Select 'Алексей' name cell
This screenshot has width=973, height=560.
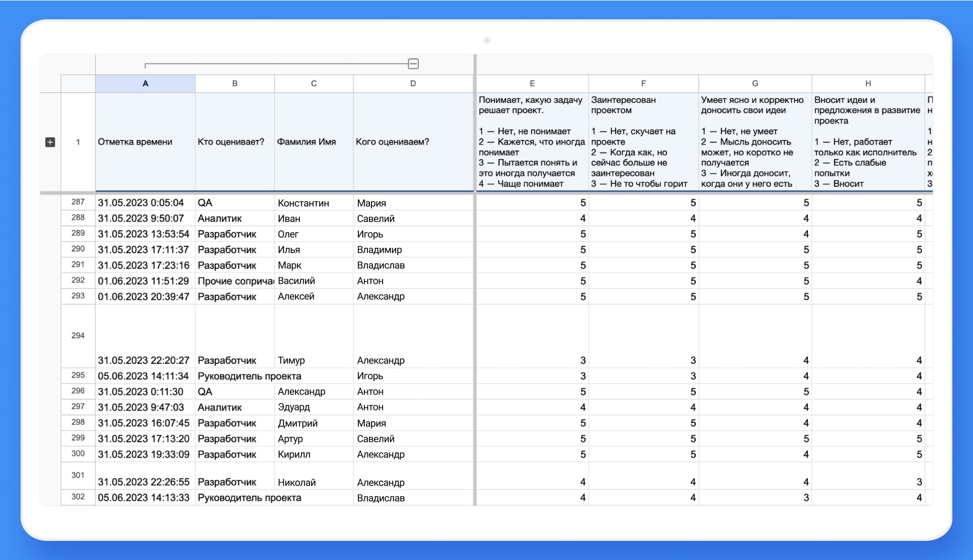(x=314, y=296)
